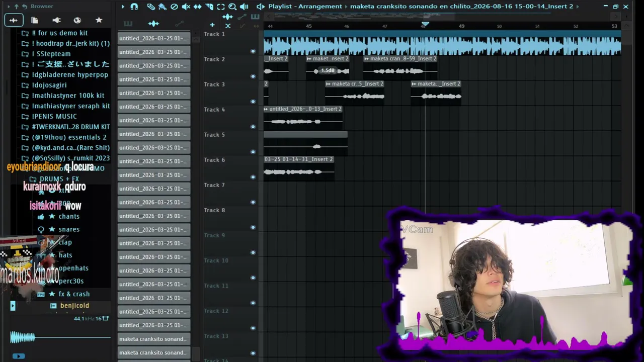Click the X icon above the track list

[228, 26]
